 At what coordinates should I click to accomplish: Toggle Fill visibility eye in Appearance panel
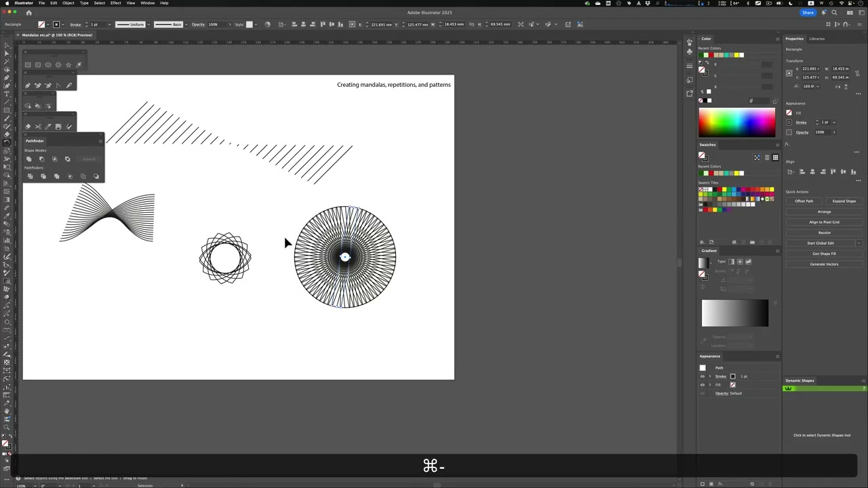pos(703,385)
